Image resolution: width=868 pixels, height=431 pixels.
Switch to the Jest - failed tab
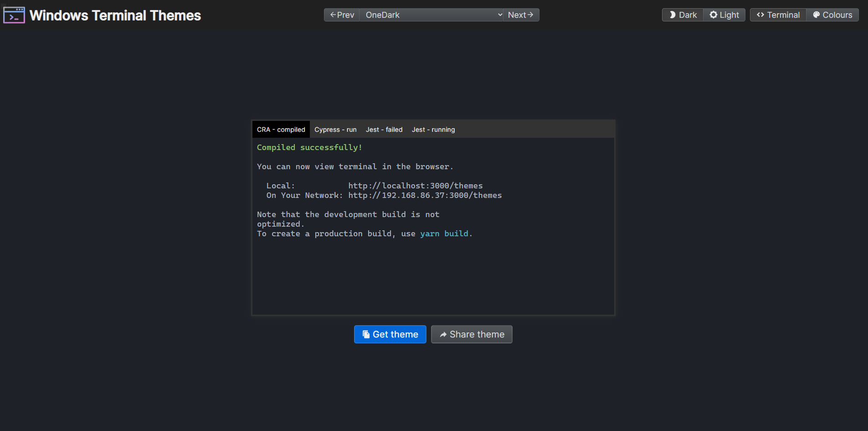384,130
